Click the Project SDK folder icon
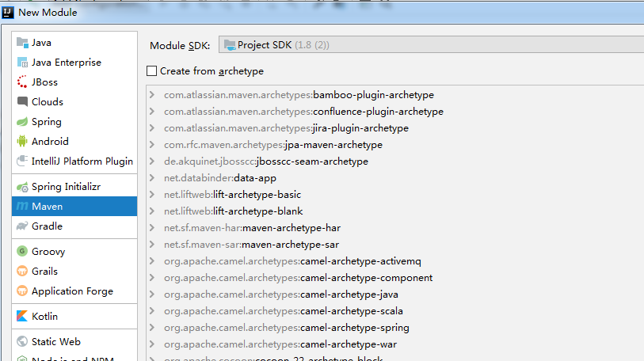The image size is (644, 361). (230, 45)
